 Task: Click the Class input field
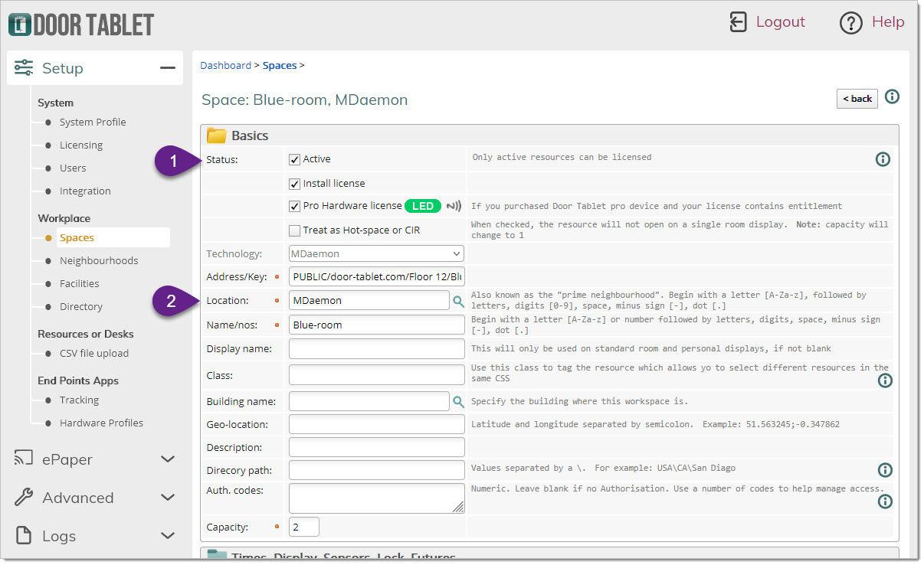[377, 374]
